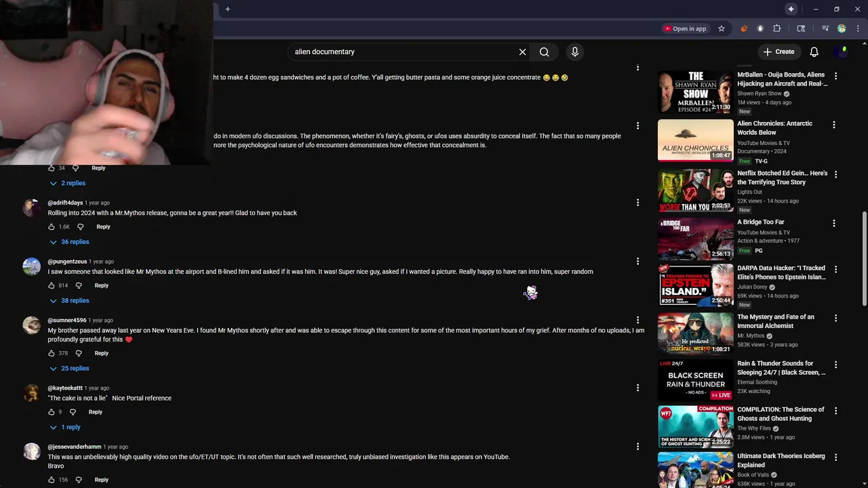Open the Shawn Ryan Show MrBallen thumbnail
This screenshot has height=488, width=868.
[x=695, y=92]
